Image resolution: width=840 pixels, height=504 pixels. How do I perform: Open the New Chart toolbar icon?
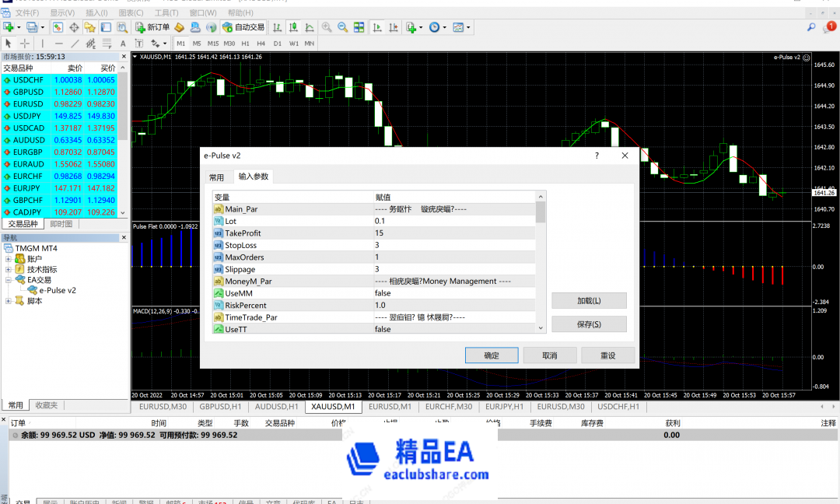[x=8, y=26]
